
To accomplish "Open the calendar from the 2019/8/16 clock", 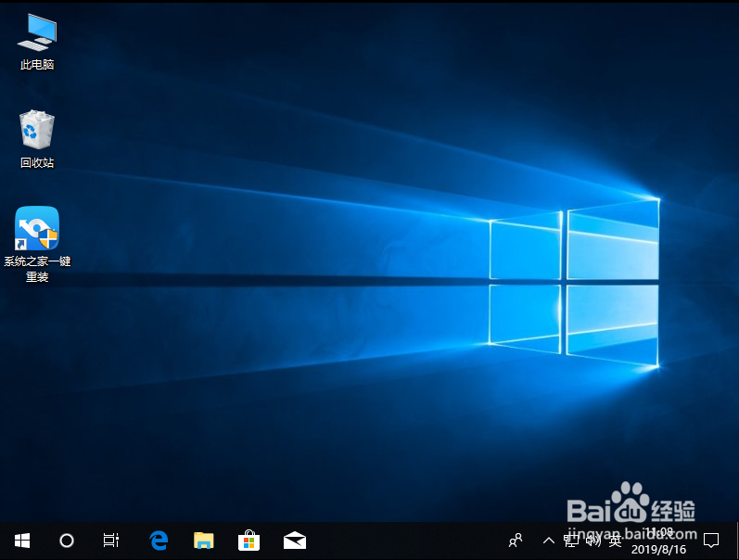I will [659, 541].
